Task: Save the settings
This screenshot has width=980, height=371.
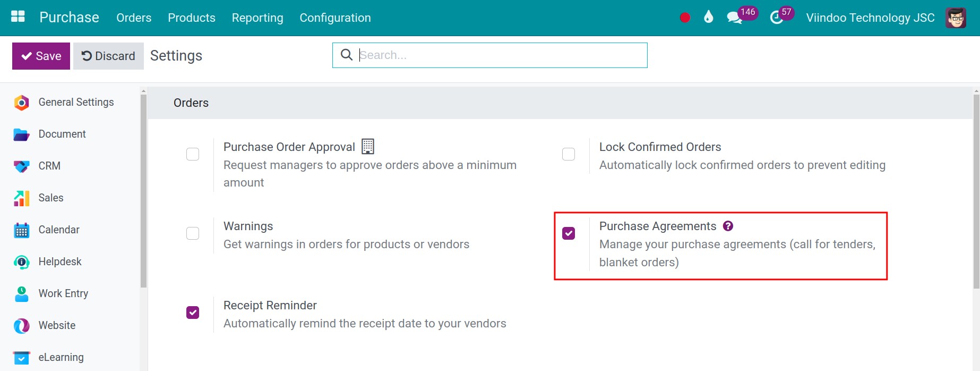Action: point(41,56)
